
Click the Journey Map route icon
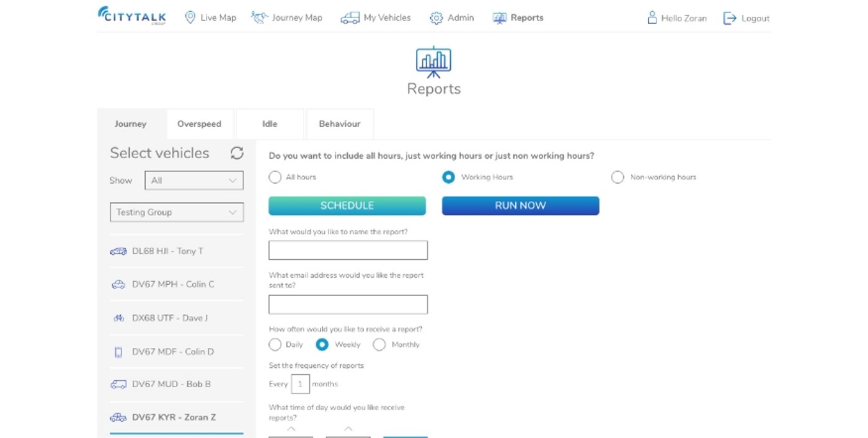[x=259, y=17]
